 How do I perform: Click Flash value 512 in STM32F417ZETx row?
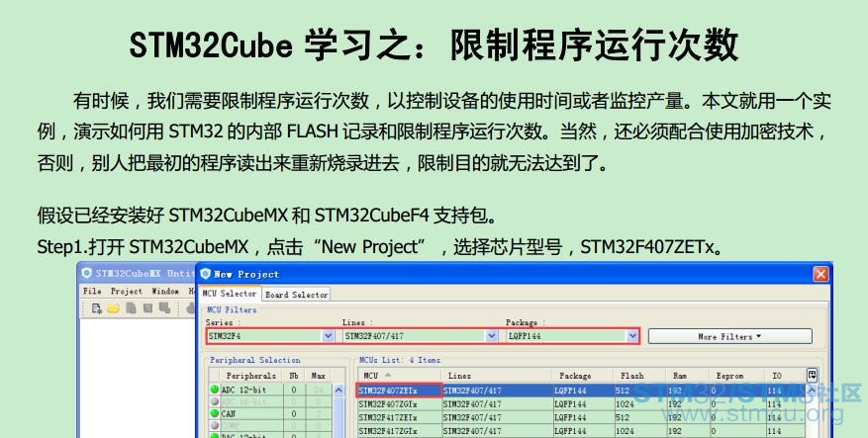(x=623, y=417)
